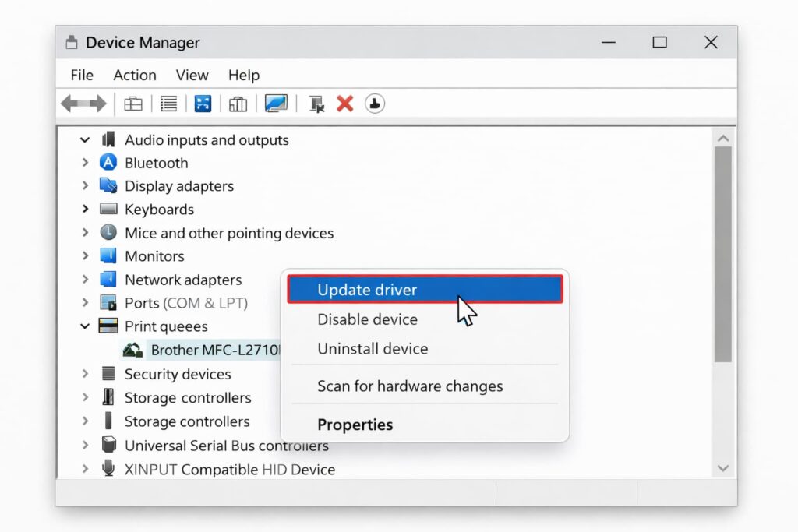Click the Bluetooth category icon in the tree

point(108,163)
